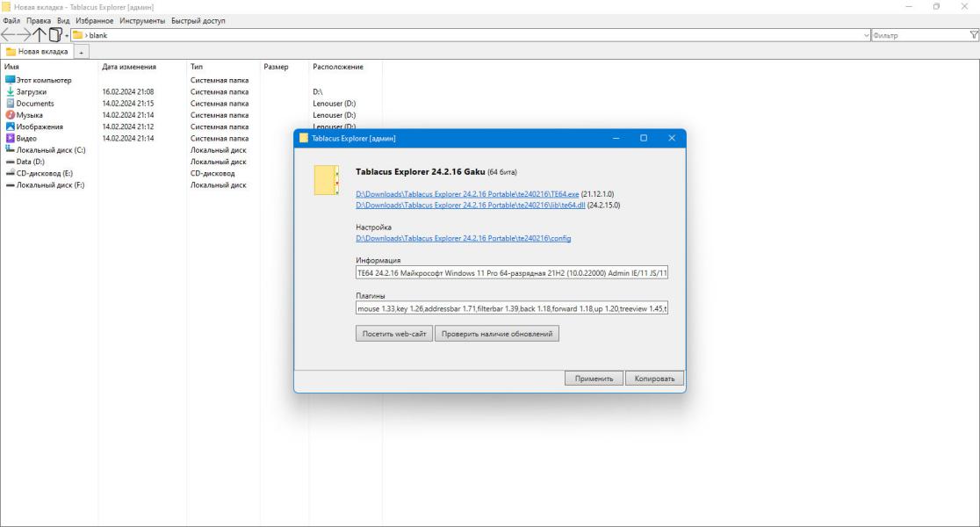Click the dialog title bar folder icon

click(x=304, y=138)
